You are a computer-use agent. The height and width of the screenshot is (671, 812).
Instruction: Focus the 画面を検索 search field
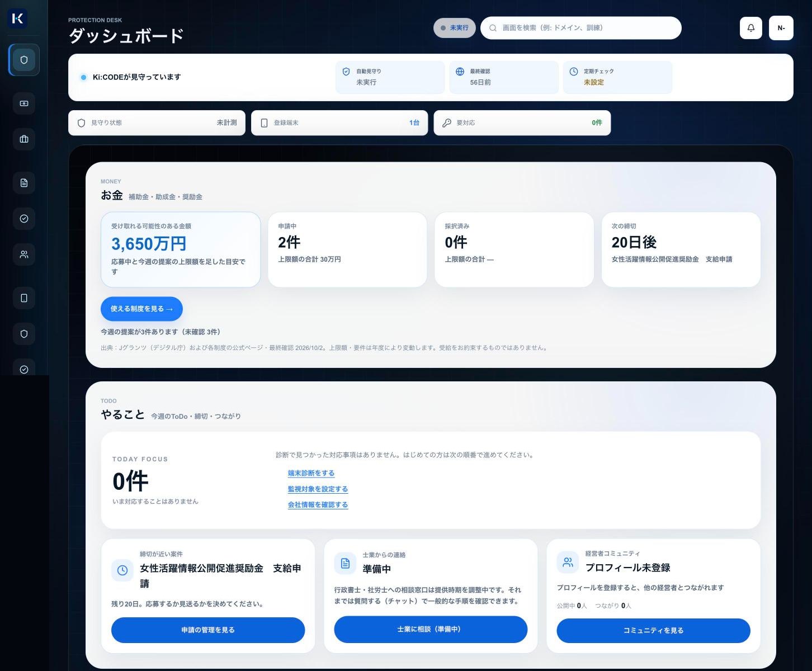pos(581,28)
